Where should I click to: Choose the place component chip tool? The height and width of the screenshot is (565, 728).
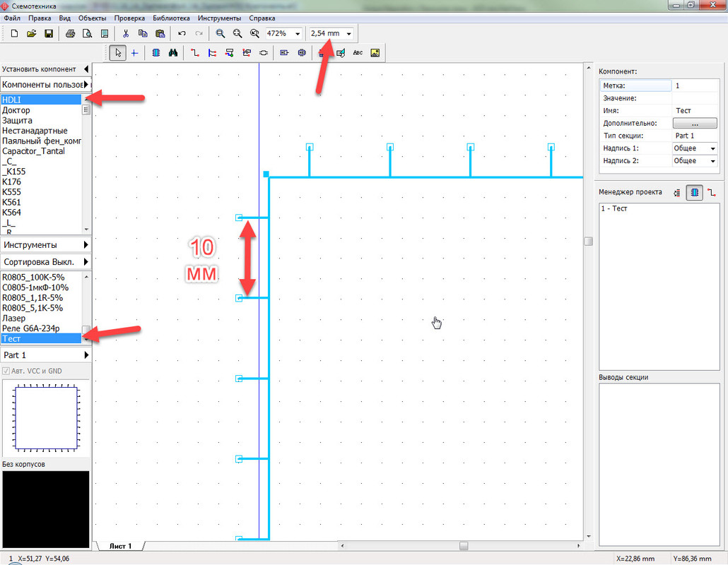pos(156,53)
